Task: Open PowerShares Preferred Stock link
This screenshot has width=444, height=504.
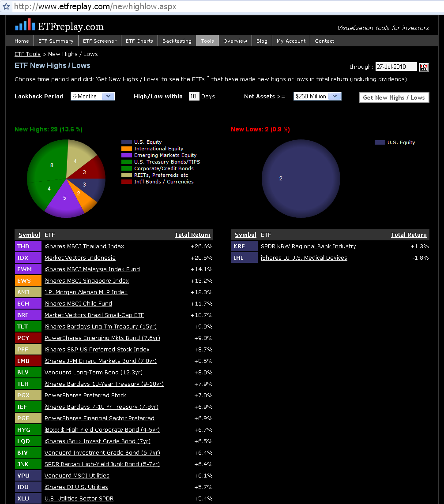Action: point(85,396)
